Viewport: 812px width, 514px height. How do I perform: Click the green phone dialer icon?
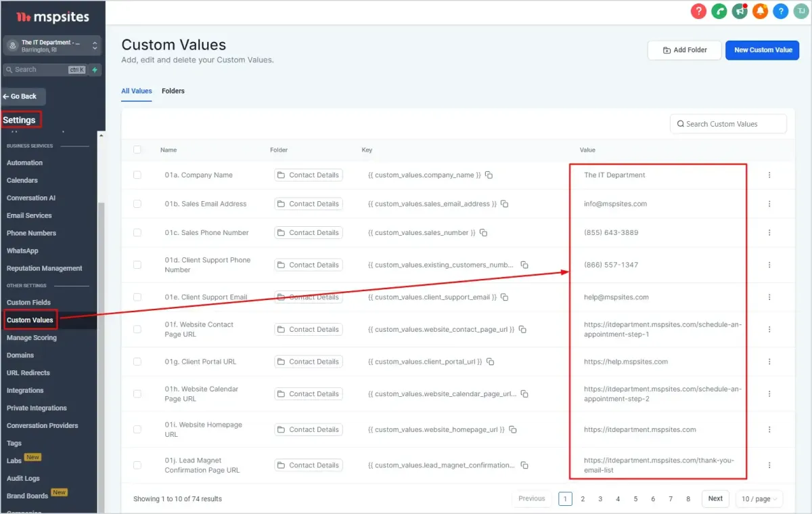tap(719, 12)
